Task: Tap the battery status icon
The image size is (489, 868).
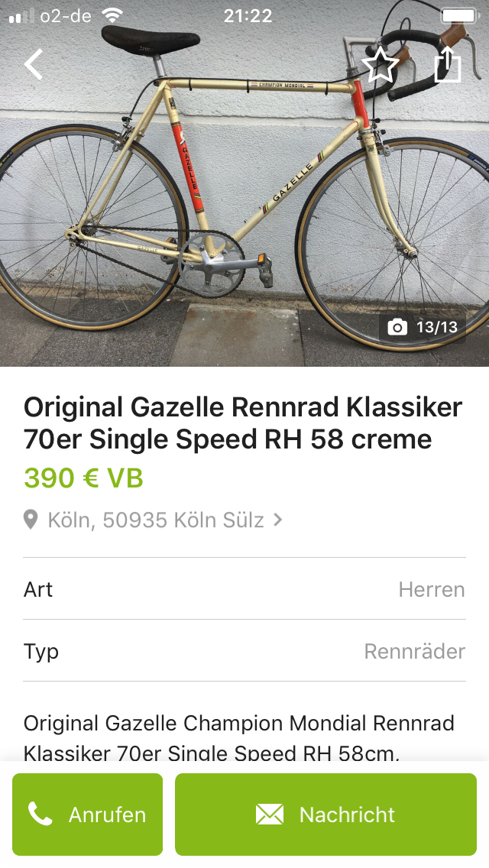Action: [x=460, y=15]
